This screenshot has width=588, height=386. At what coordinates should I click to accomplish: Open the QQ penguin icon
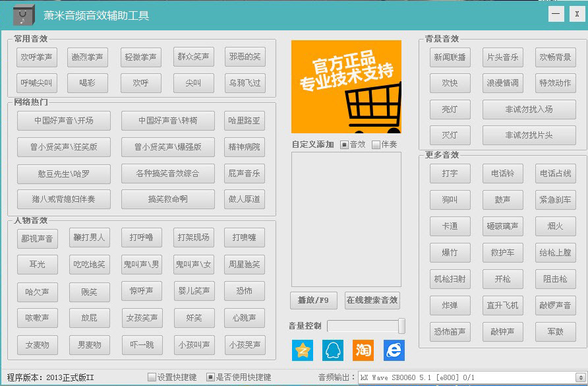pyautogui.click(x=333, y=350)
